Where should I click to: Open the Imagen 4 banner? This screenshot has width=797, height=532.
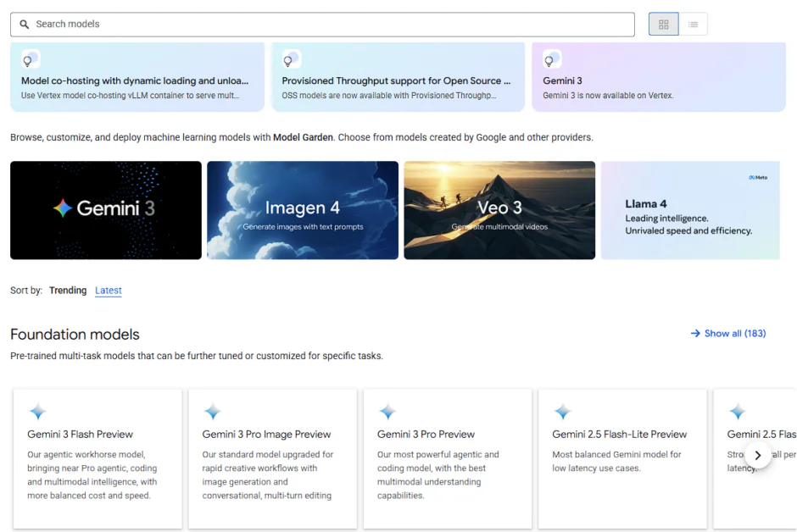[303, 210]
